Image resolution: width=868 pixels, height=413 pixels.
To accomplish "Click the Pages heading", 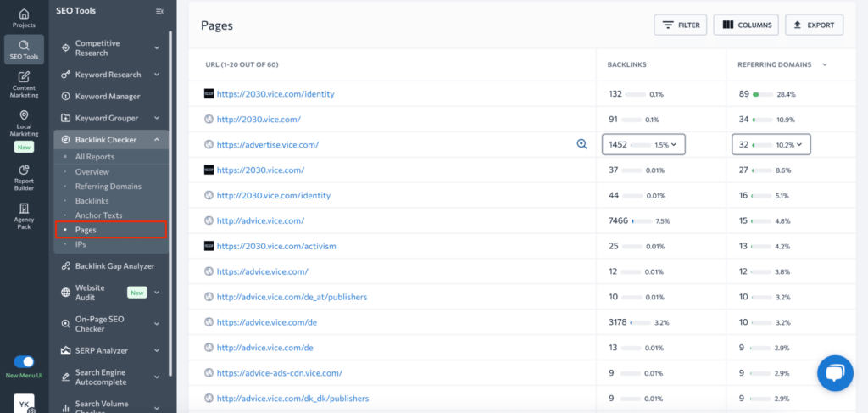I will [216, 25].
